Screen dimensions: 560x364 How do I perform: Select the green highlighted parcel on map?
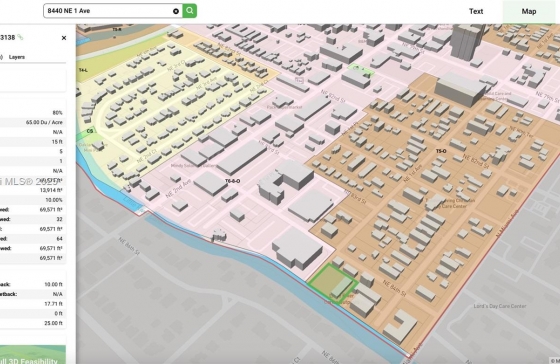[332, 283]
